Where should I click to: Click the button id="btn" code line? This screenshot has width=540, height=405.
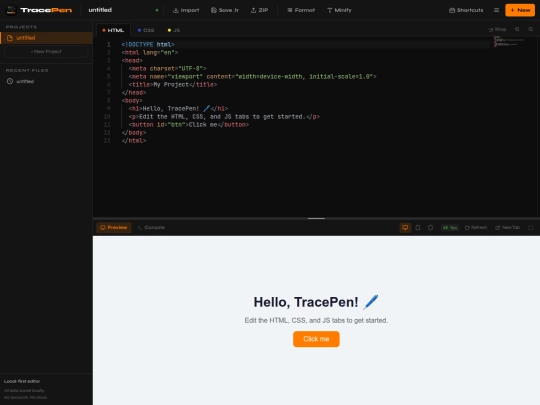(x=189, y=125)
